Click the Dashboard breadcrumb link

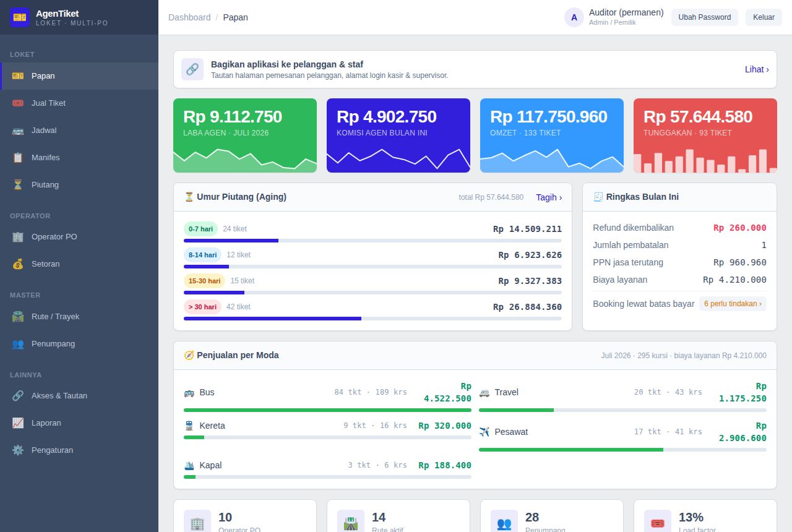pos(189,17)
